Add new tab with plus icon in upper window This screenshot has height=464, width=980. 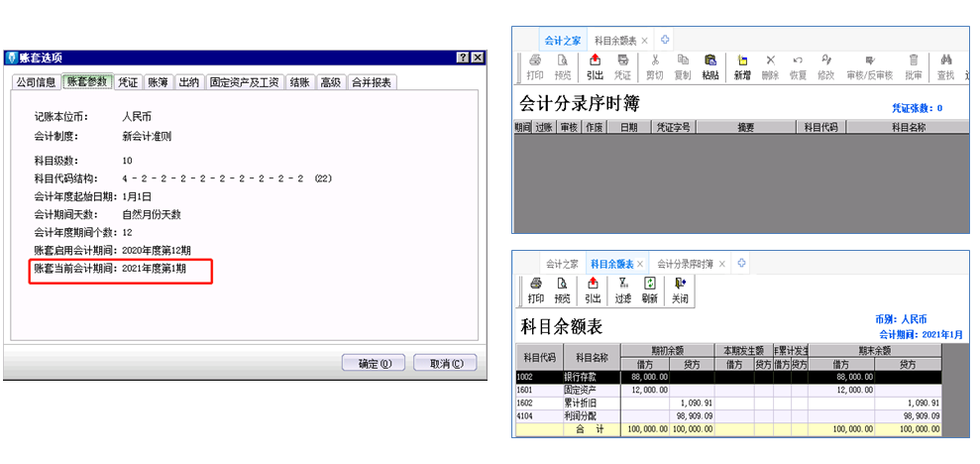(665, 40)
